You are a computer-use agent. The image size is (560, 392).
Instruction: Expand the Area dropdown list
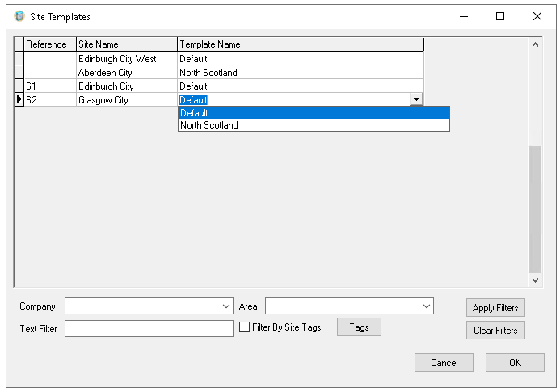[426, 307]
